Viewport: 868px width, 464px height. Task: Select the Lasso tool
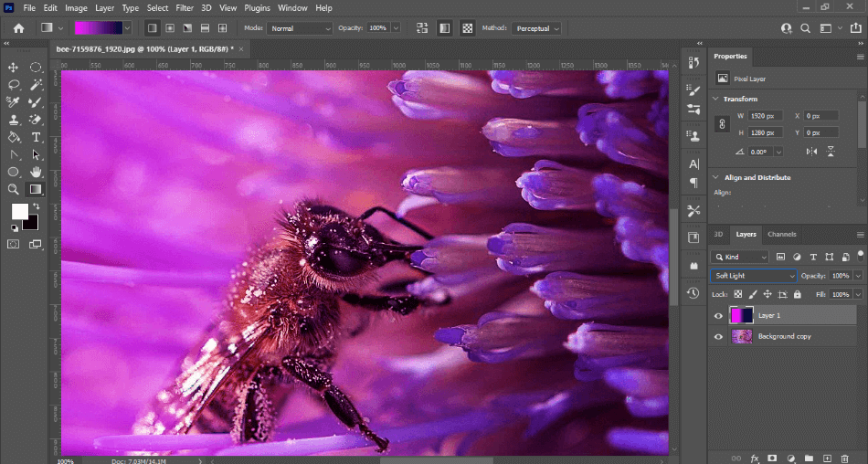[14, 85]
